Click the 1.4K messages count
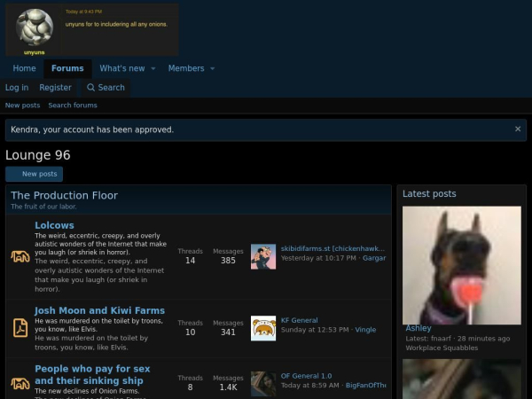Screen dimensions: 532x399 228,387
